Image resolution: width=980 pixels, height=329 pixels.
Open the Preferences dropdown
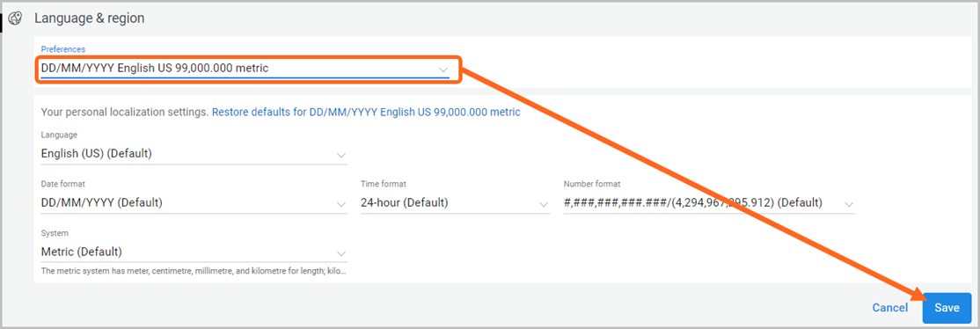point(245,69)
